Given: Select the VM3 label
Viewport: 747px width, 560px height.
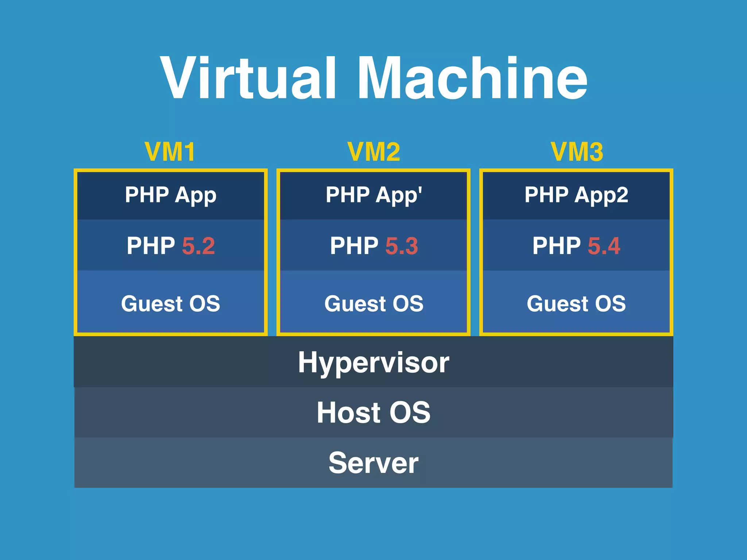Looking at the screenshot, I should [577, 152].
